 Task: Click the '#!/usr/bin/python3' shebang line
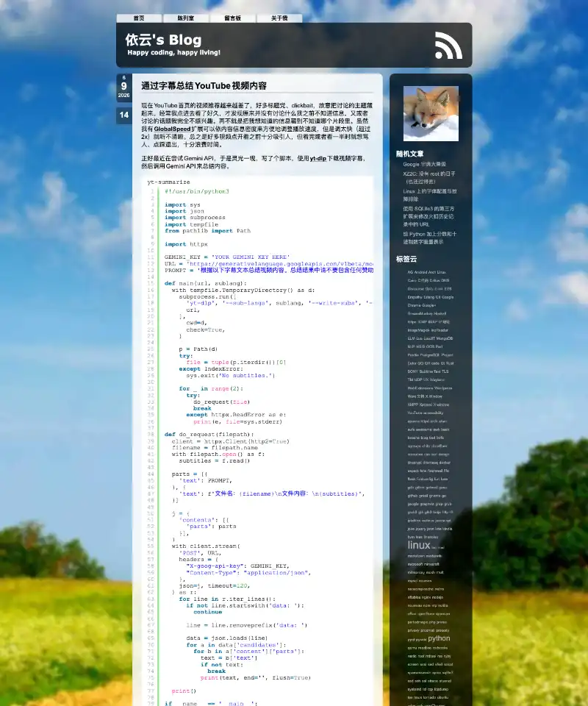tap(196, 191)
